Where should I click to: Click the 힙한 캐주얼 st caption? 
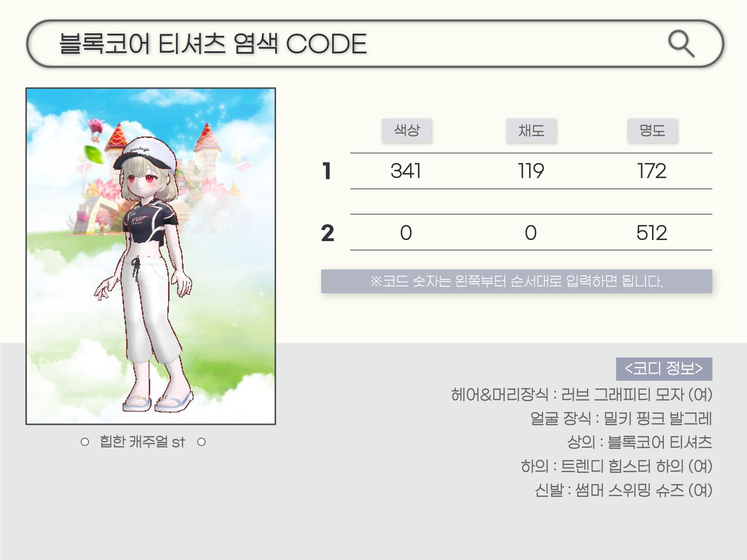[x=142, y=442]
